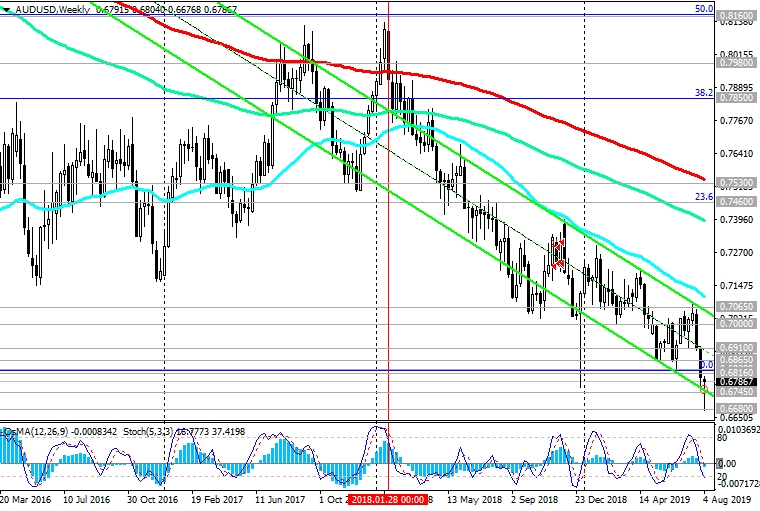The height and width of the screenshot is (511, 760).
Task: Click the 0.76410 price scale value
Action: pos(737,154)
